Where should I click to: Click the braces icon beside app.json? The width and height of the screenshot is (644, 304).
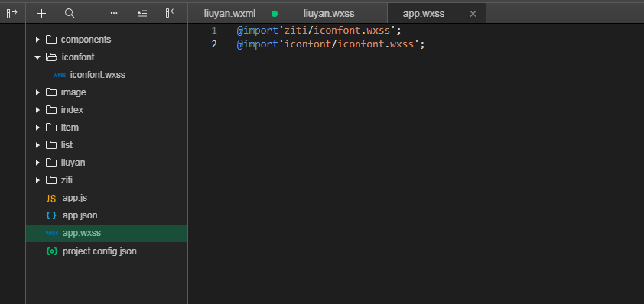click(51, 215)
